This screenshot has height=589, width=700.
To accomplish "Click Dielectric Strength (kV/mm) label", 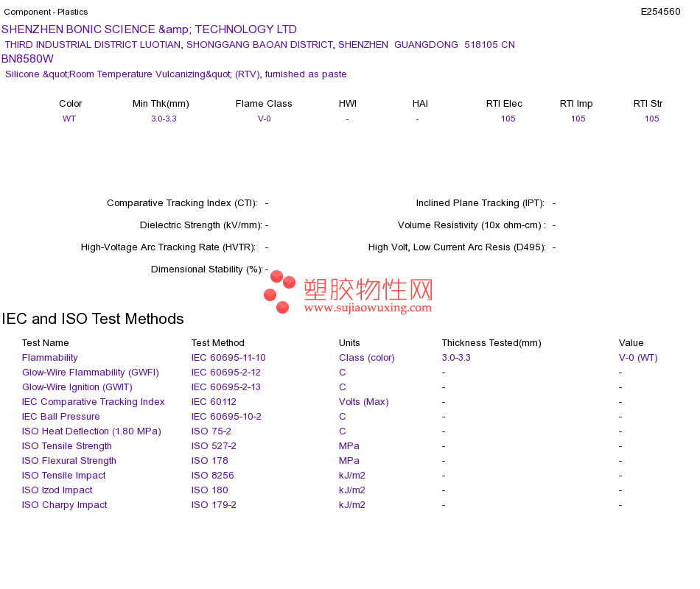I will 201,225.
